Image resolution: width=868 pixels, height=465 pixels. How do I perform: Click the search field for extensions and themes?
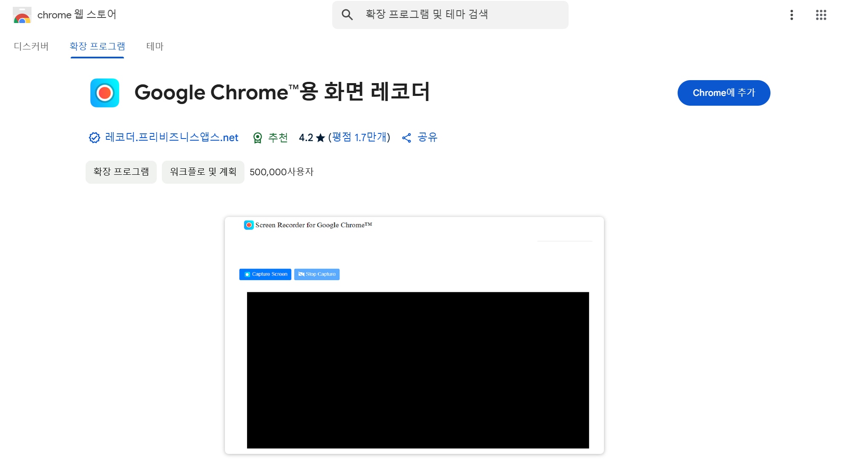pos(450,15)
